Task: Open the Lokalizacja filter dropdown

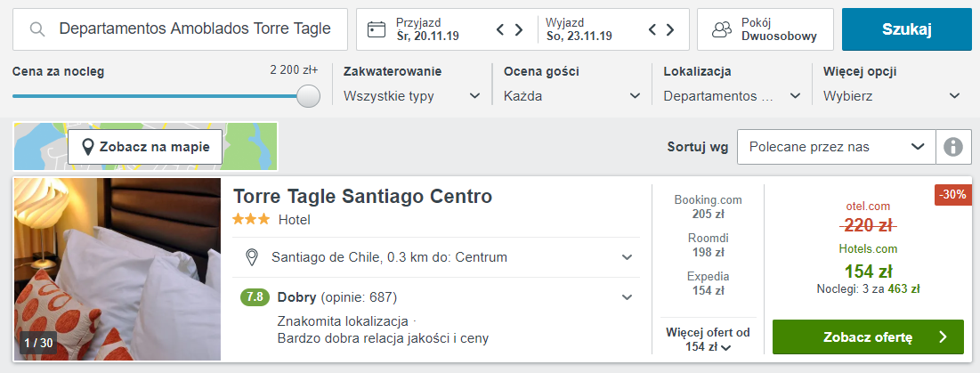Action: click(x=733, y=96)
